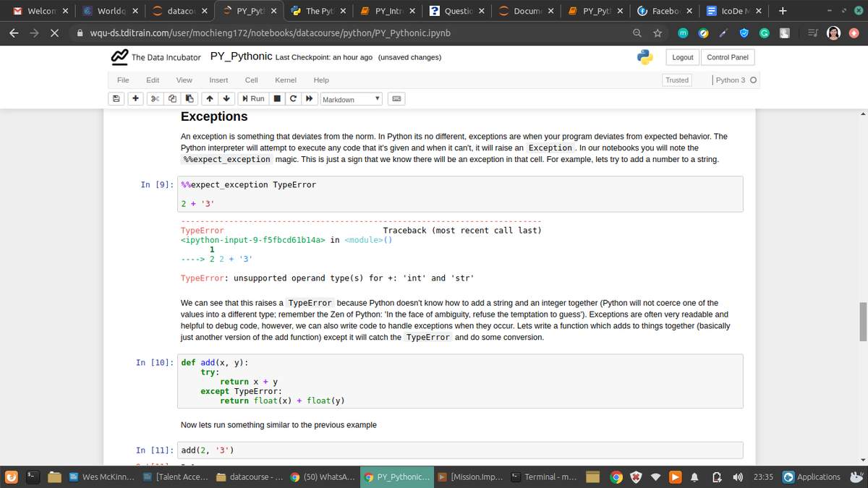Image resolution: width=868 pixels, height=488 pixels.
Task: Open the View menu
Action: tap(184, 80)
